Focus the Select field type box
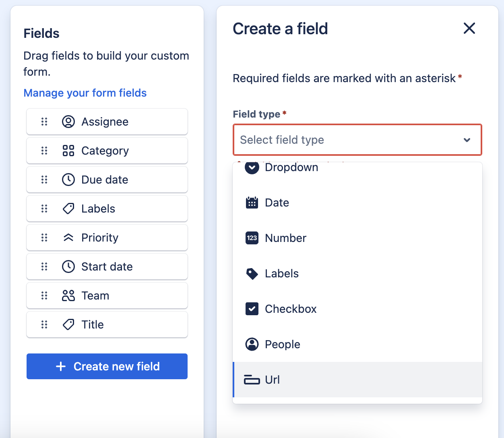 coord(357,140)
